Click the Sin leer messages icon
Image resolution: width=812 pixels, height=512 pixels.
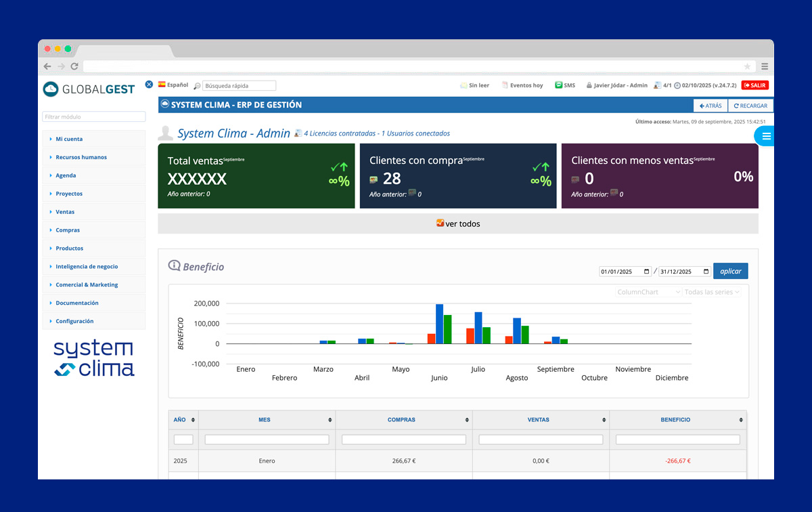tap(464, 85)
